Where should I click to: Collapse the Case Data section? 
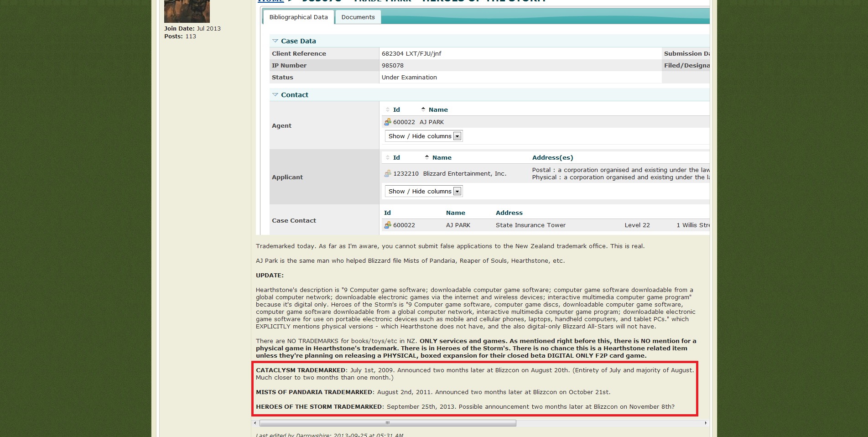click(x=275, y=41)
